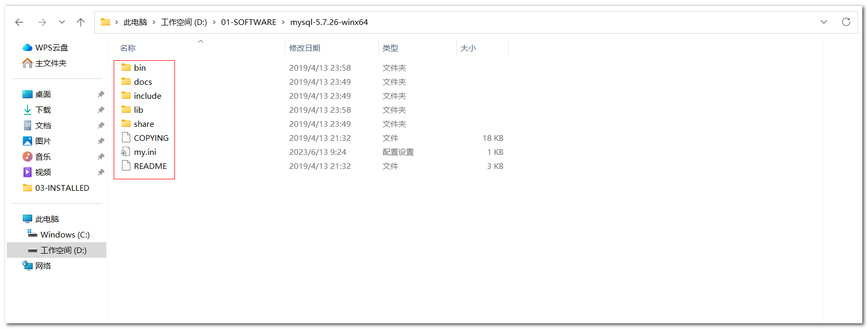
Task: Click pin icon next to 视频
Action: coord(101,172)
